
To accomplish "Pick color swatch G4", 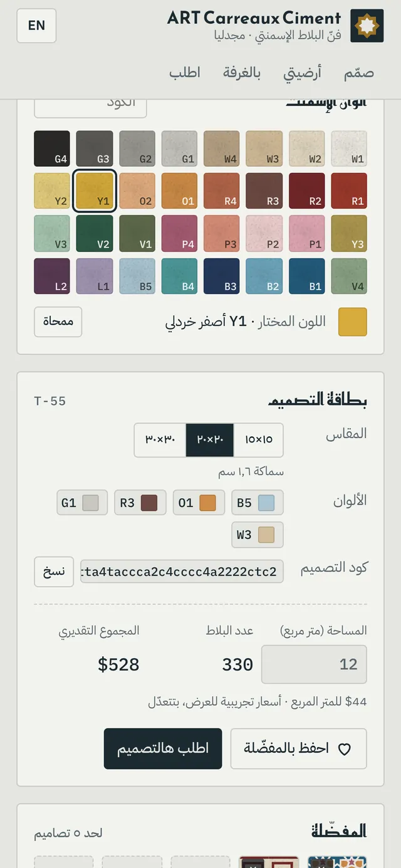I will coord(52,149).
